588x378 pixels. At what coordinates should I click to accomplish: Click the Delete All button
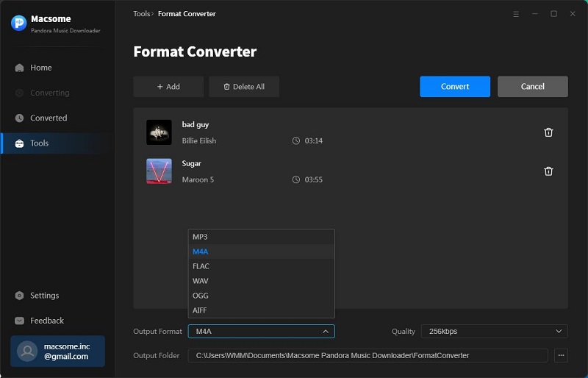point(244,87)
